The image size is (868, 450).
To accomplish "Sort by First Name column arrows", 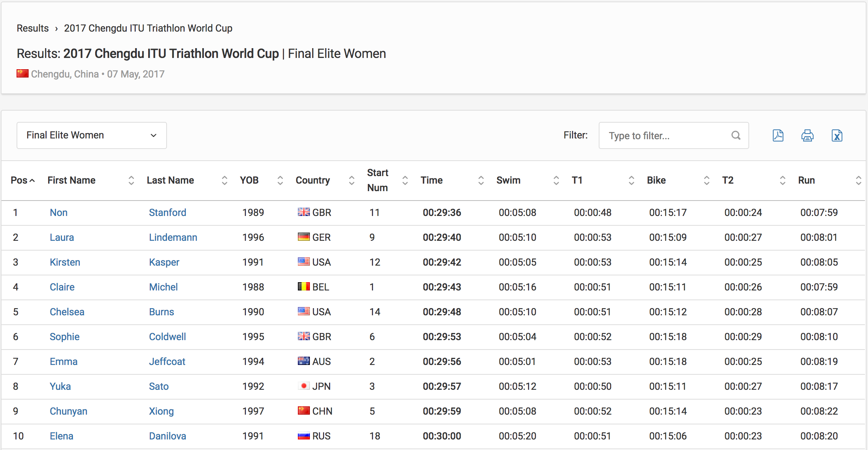I will click(x=131, y=180).
